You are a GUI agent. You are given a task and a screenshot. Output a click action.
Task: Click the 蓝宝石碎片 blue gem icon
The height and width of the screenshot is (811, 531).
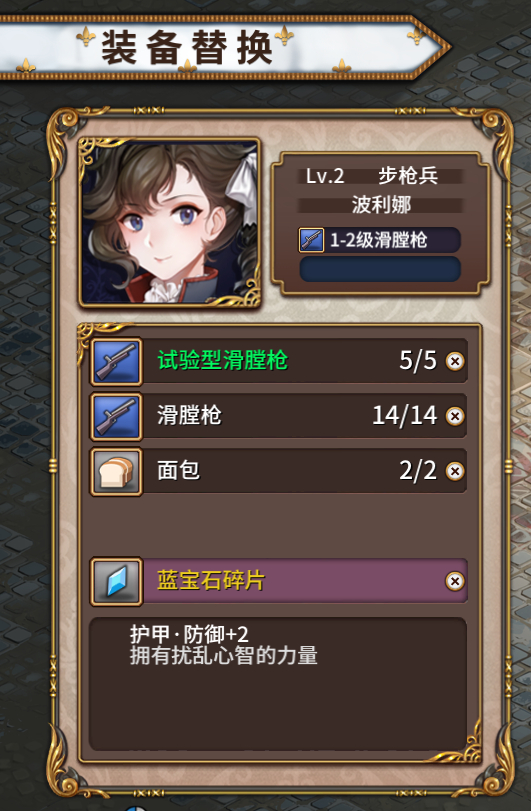click(116, 581)
